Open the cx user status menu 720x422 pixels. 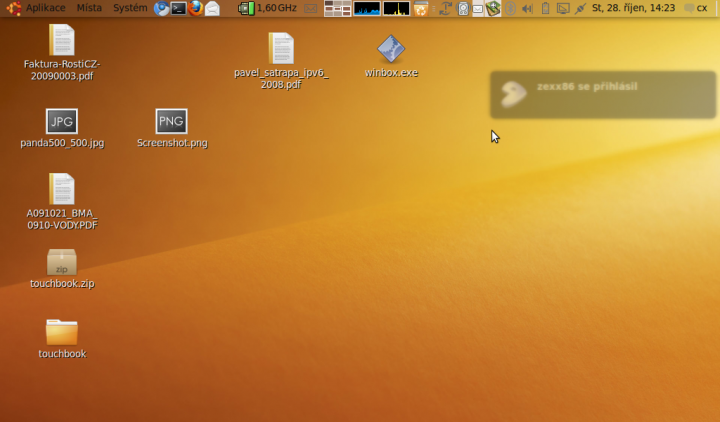(696, 8)
